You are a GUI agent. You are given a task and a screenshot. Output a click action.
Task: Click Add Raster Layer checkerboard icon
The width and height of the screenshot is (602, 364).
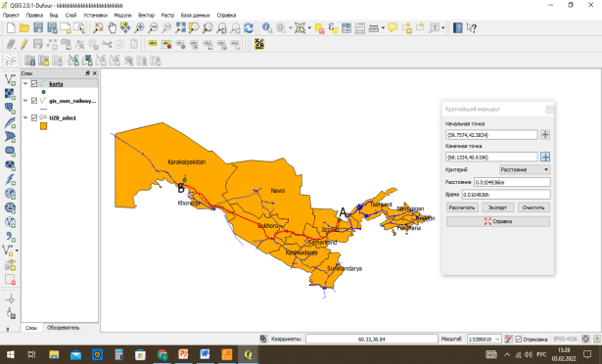pos(10,94)
